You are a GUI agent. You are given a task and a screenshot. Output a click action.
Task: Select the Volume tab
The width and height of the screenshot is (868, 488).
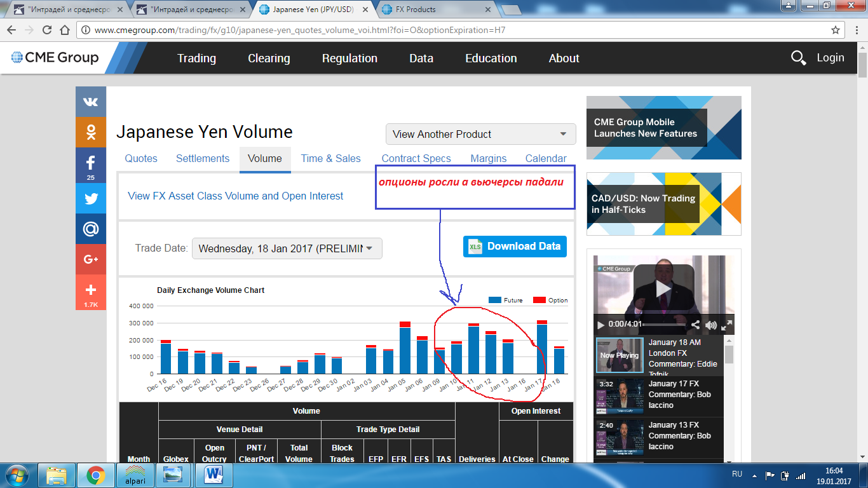click(x=265, y=159)
